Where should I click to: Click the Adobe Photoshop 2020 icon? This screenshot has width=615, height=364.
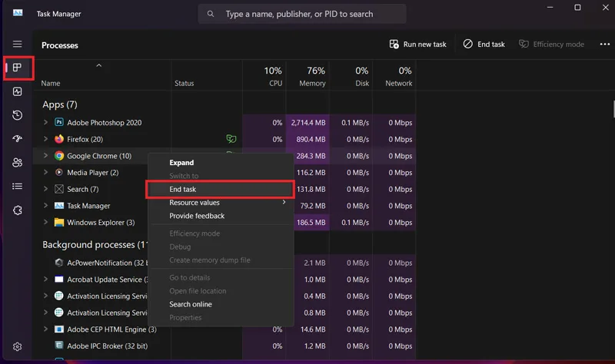59,122
